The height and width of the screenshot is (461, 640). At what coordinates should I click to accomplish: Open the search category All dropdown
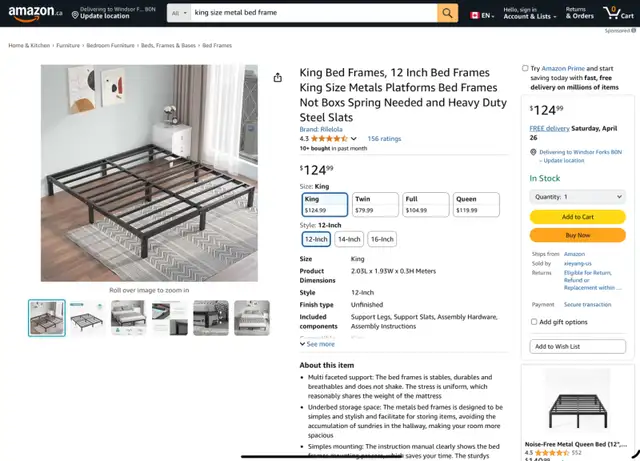coord(178,13)
